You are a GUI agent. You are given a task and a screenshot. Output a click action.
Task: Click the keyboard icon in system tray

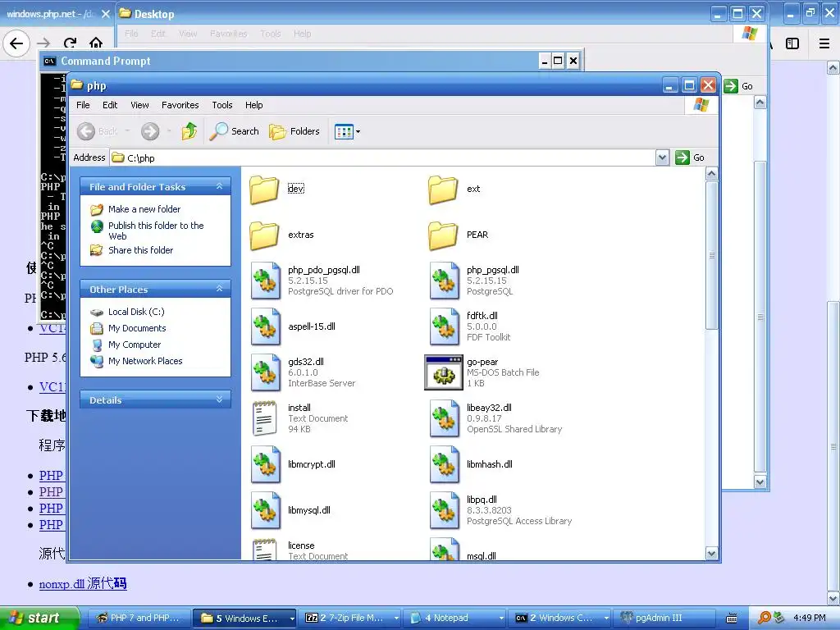pyautogui.click(x=731, y=619)
